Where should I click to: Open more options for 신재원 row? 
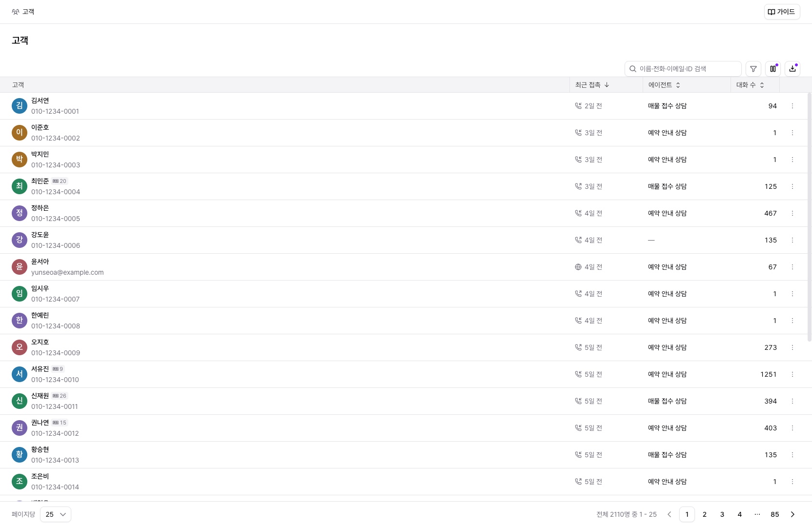(x=792, y=401)
